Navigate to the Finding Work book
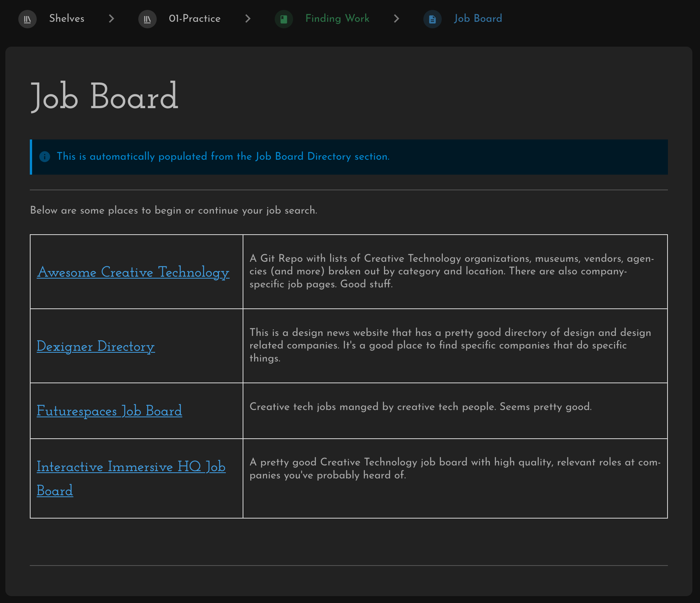 click(337, 18)
